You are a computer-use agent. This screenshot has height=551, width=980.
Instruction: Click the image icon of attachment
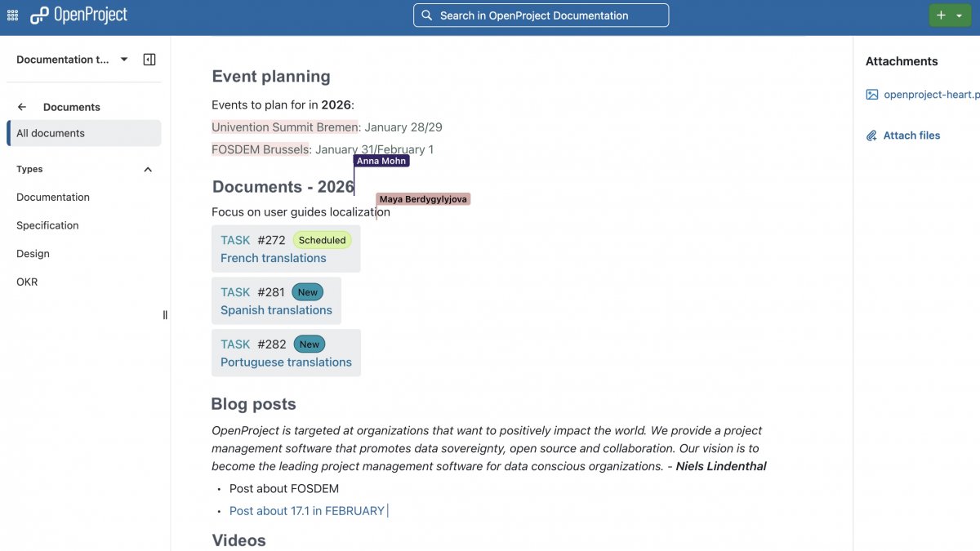pos(872,95)
